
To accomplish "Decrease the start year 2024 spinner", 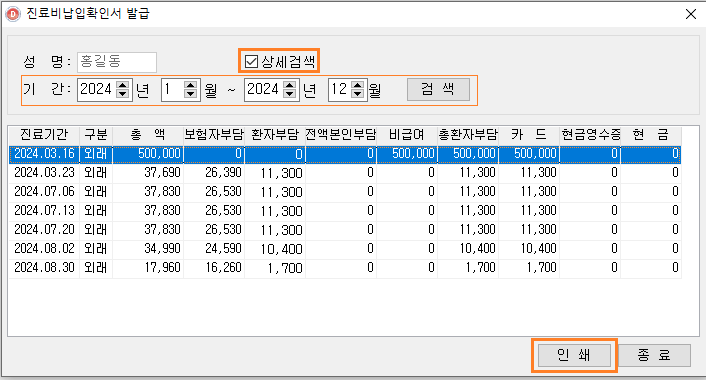I will [x=122, y=94].
